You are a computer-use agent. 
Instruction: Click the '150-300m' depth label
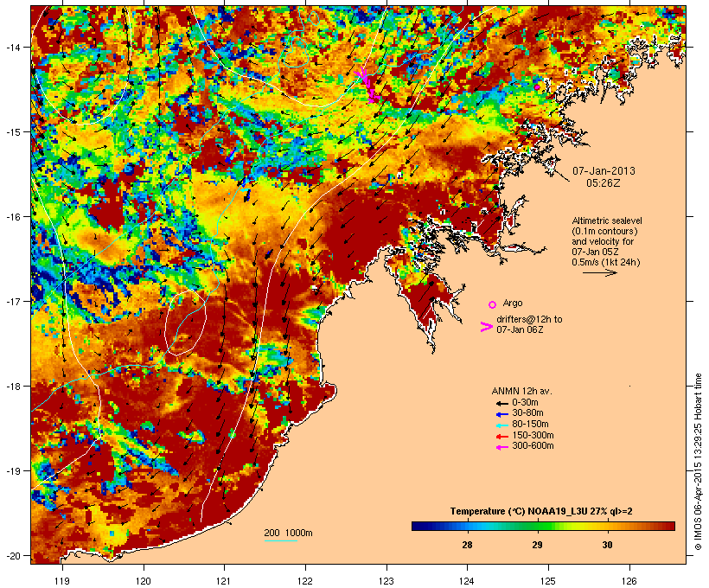pos(533,435)
